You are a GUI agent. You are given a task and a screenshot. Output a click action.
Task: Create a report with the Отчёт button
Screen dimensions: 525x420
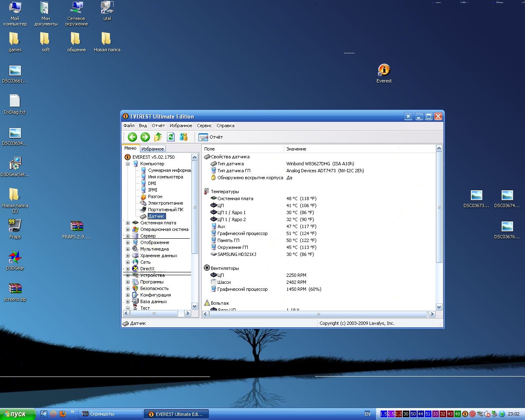point(210,137)
